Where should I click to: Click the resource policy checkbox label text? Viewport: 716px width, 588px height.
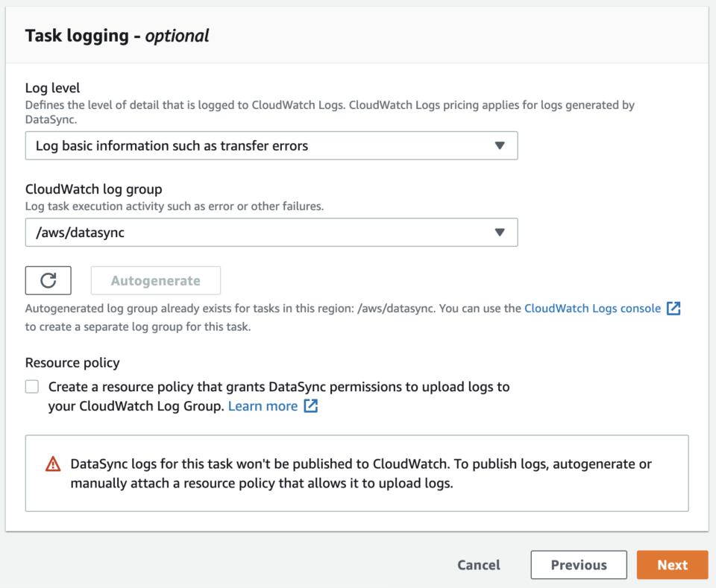click(x=224, y=387)
